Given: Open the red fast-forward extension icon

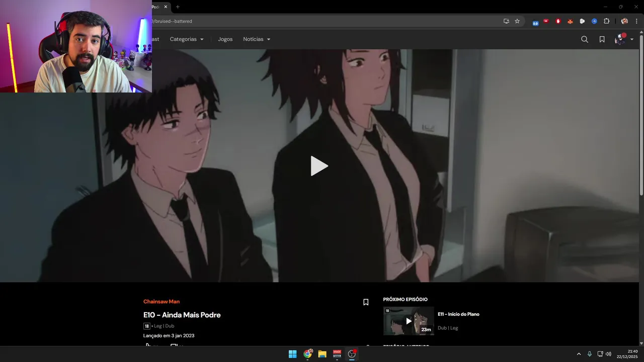Looking at the screenshot, I should click(546, 21).
